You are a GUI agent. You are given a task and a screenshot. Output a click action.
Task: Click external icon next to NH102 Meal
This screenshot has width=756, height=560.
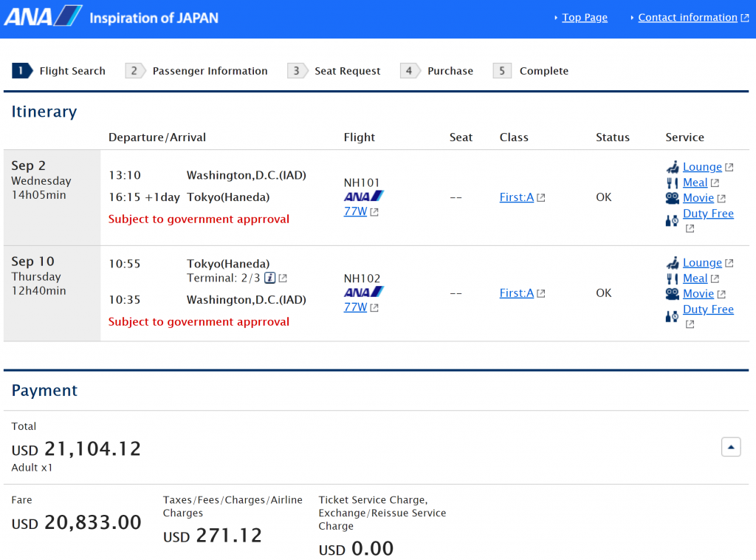point(715,279)
